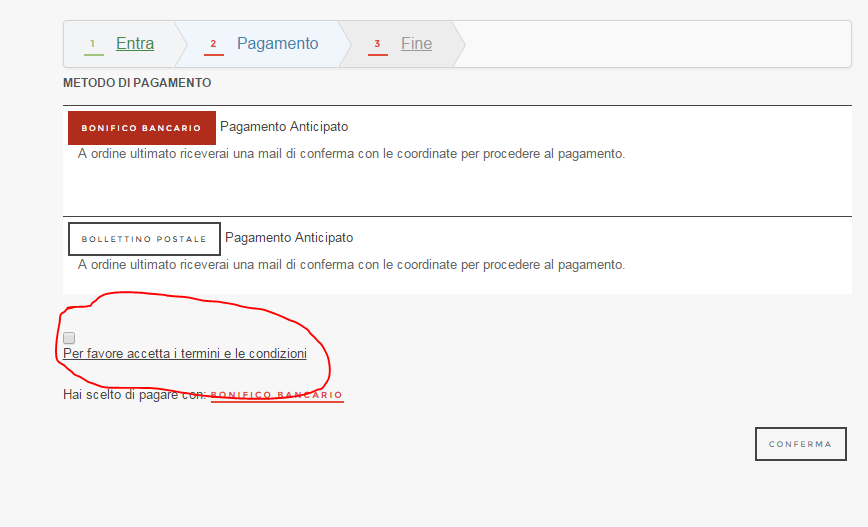Choose Bollettino Postale payment method
The width and height of the screenshot is (868, 527).
(x=144, y=239)
